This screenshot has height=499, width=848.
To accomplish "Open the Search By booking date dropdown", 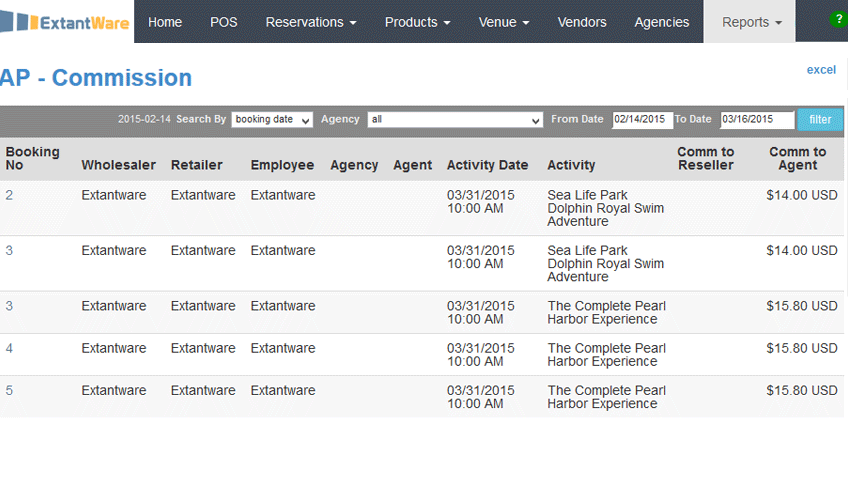I will (272, 119).
